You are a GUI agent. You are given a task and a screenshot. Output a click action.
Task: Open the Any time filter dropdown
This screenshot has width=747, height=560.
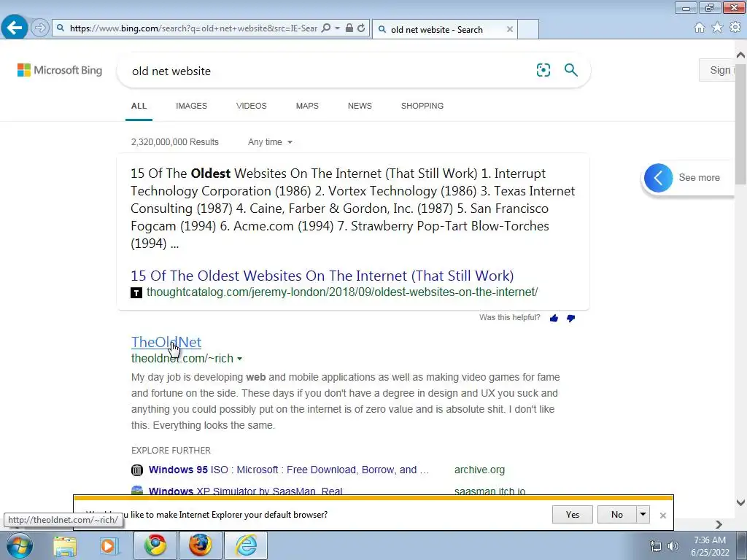(x=270, y=142)
